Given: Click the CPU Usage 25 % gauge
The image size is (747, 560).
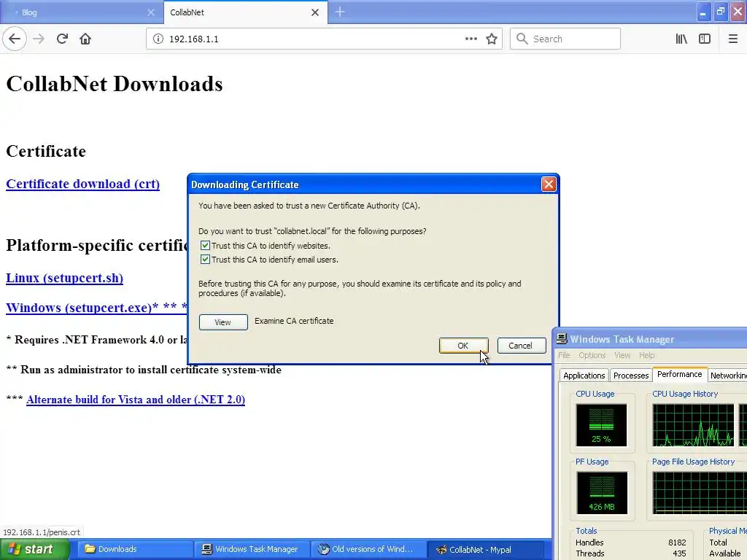Looking at the screenshot, I should click(601, 425).
